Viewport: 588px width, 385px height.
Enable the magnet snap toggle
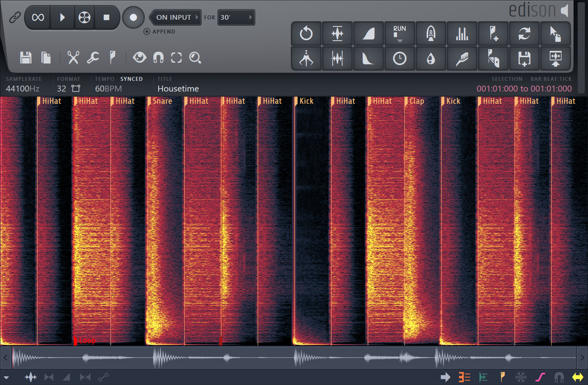pyautogui.click(x=158, y=58)
